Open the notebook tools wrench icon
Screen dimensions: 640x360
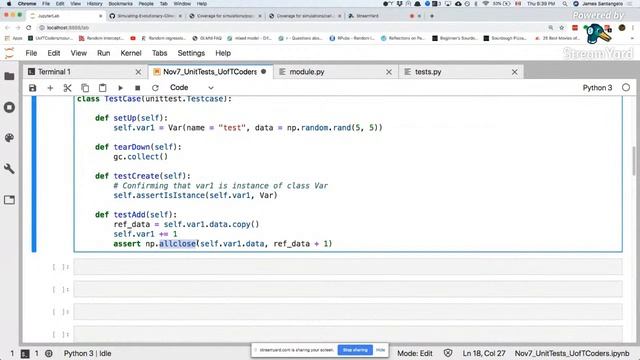[9, 169]
